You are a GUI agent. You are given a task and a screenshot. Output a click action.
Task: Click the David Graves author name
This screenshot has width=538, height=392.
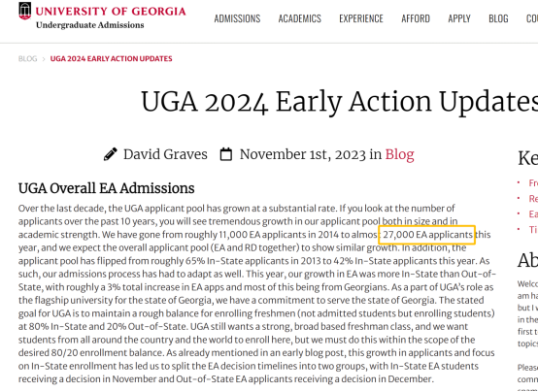pos(165,154)
